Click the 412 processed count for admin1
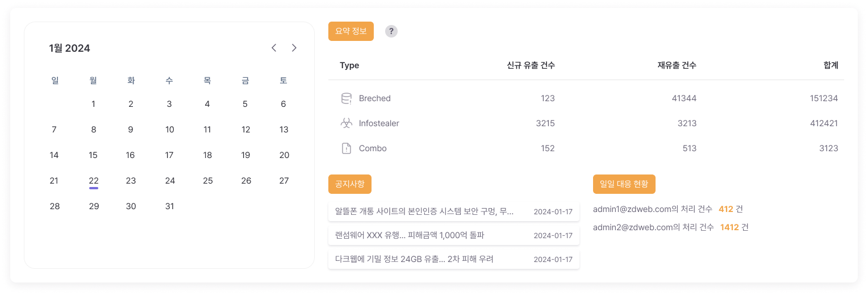The height and width of the screenshot is (295, 868). 725,209
